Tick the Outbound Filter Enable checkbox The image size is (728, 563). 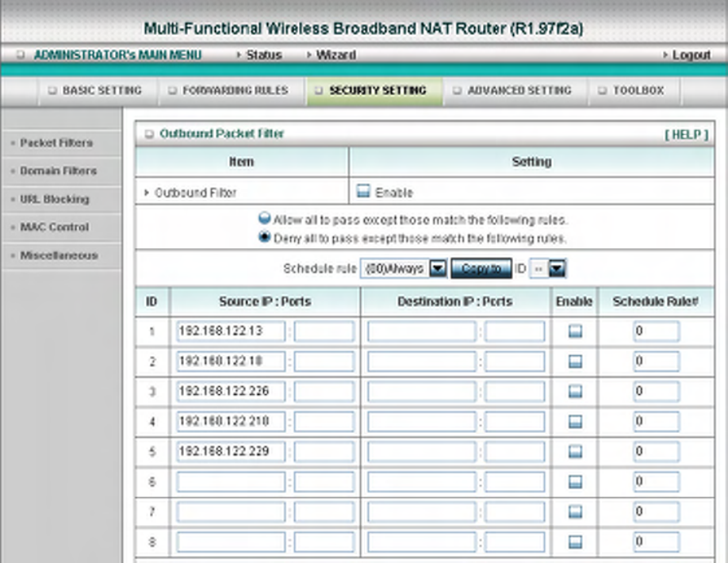tap(363, 191)
